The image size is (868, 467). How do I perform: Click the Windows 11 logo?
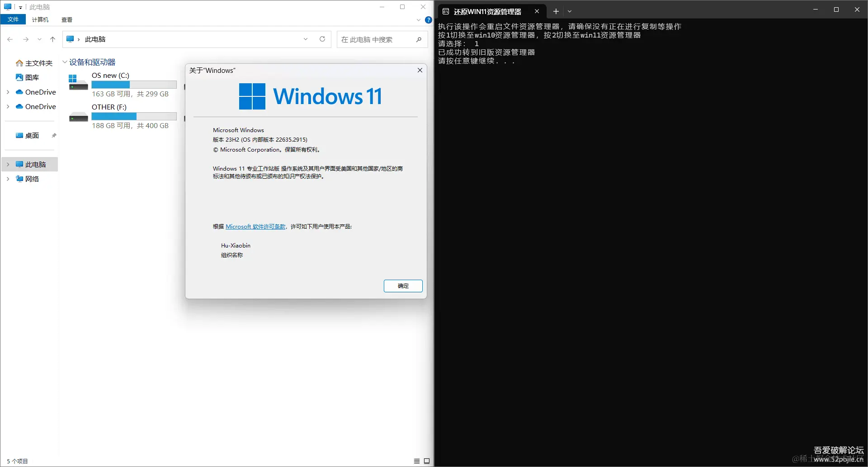point(311,96)
